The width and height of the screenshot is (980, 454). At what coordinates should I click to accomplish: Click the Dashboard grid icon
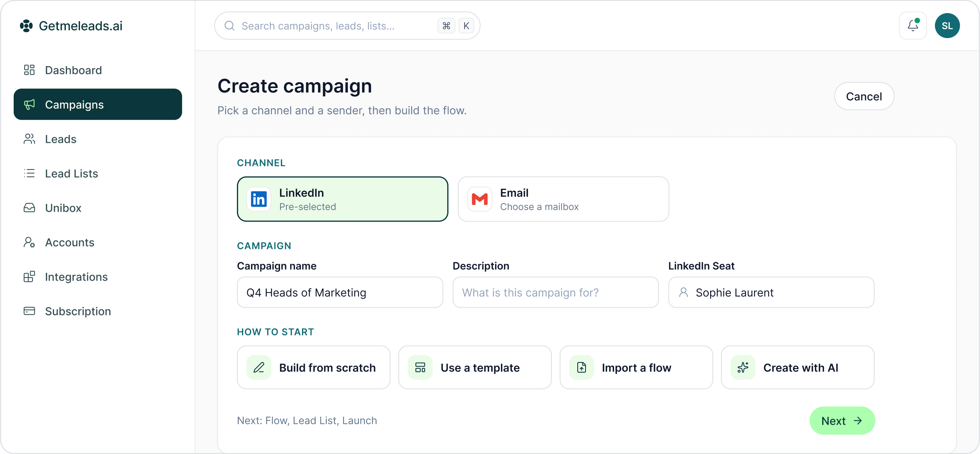coord(29,70)
